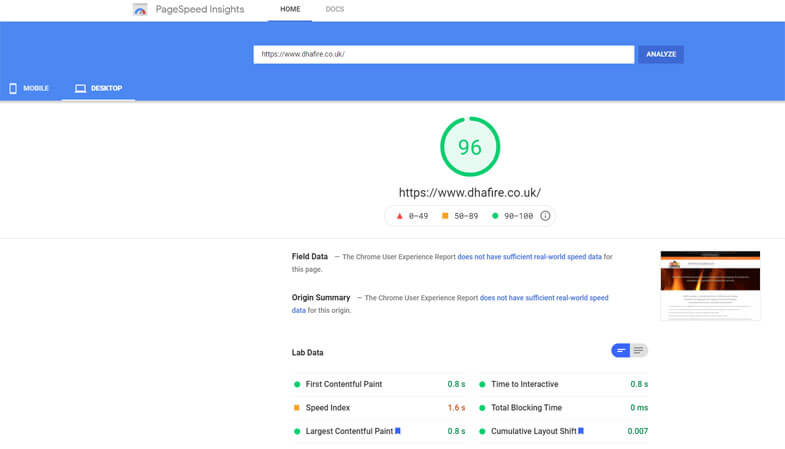Open Field Data insufficient speed data link
This screenshot has width=785, height=449.
click(529, 257)
